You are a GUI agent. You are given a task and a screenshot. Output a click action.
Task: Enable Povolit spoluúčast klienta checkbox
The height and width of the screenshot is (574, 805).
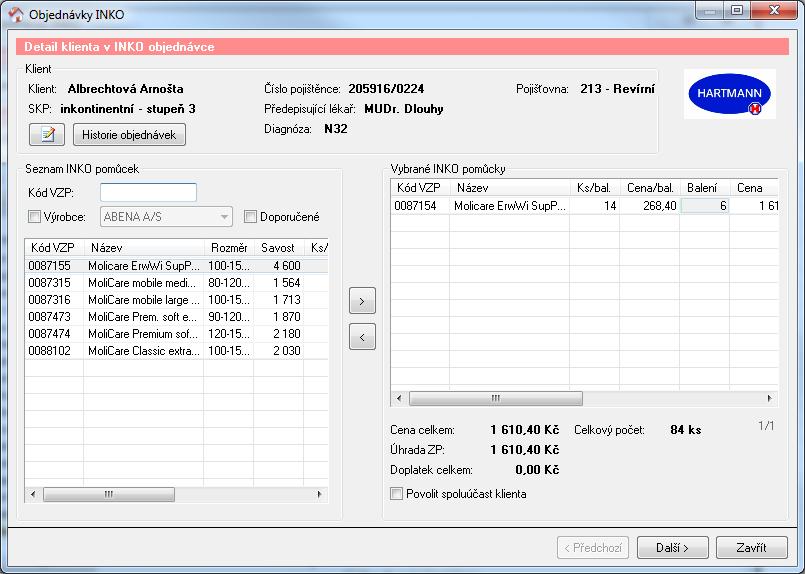point(396,494)
